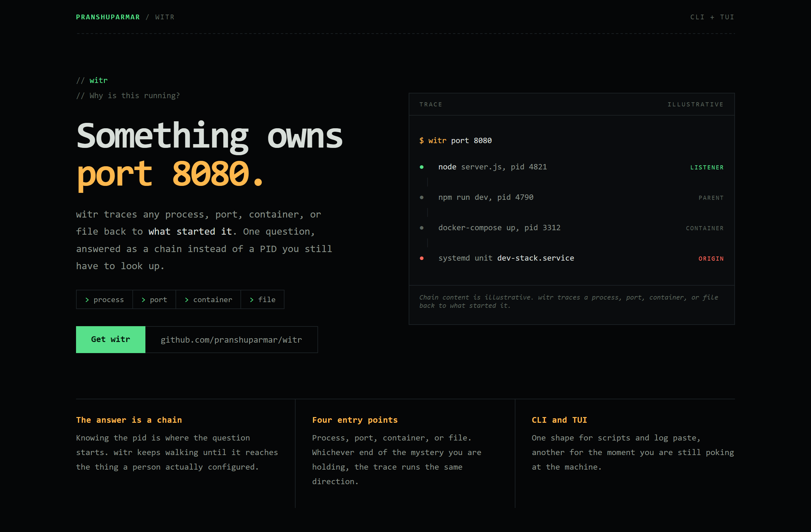Click the 'One shape for scripts' paragraph
This screenshot has height=532, width=811.
pyautogui.click(x=633, y=452)
